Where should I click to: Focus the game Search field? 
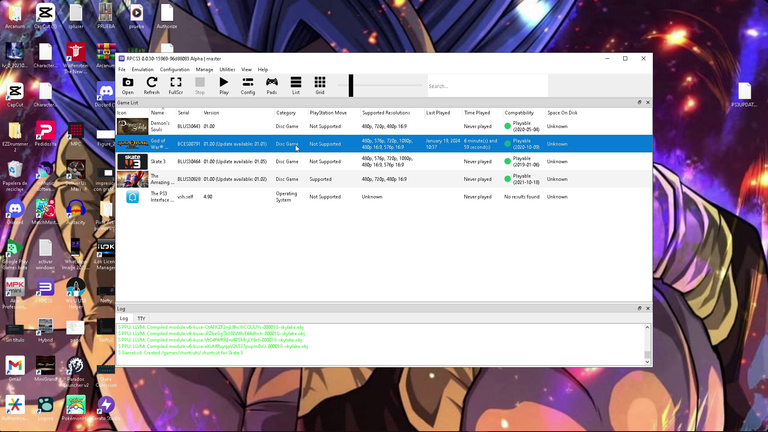tap(487, 86)
